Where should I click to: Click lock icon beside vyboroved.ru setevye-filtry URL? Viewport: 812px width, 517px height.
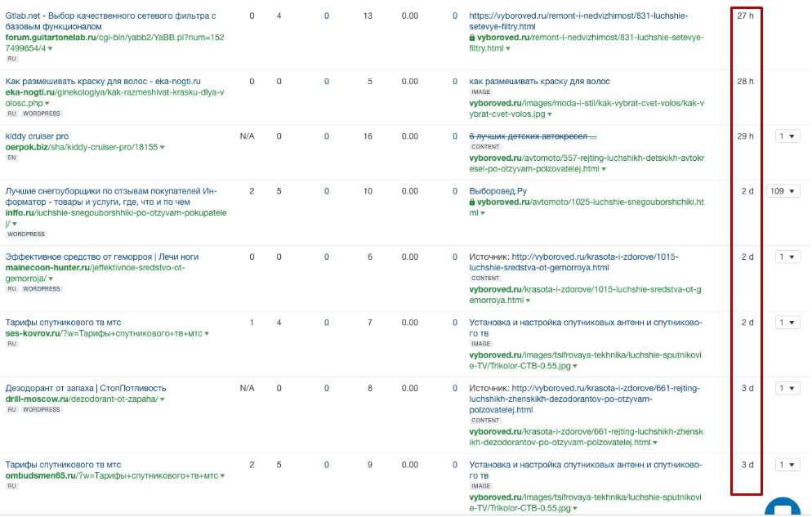[472, 38]
